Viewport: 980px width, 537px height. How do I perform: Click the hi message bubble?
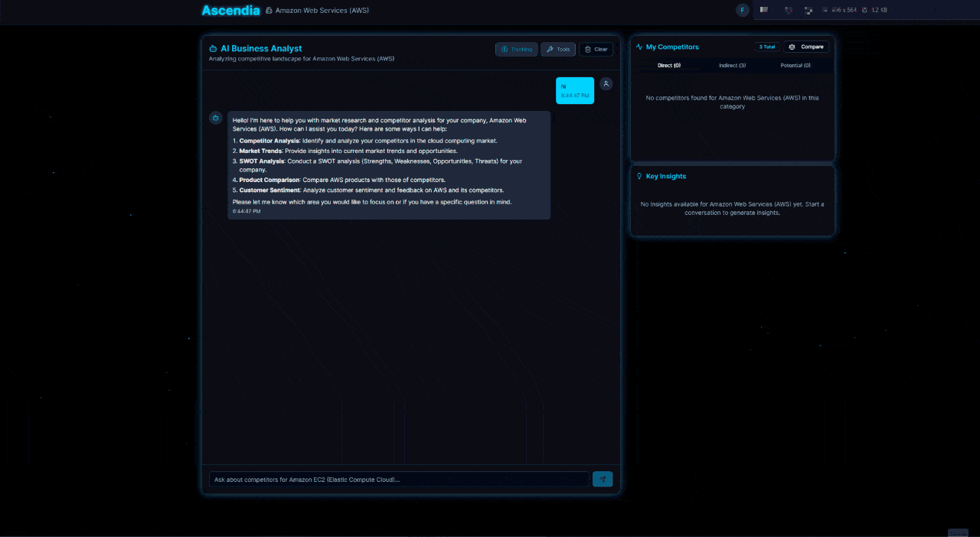click(575, 90)
